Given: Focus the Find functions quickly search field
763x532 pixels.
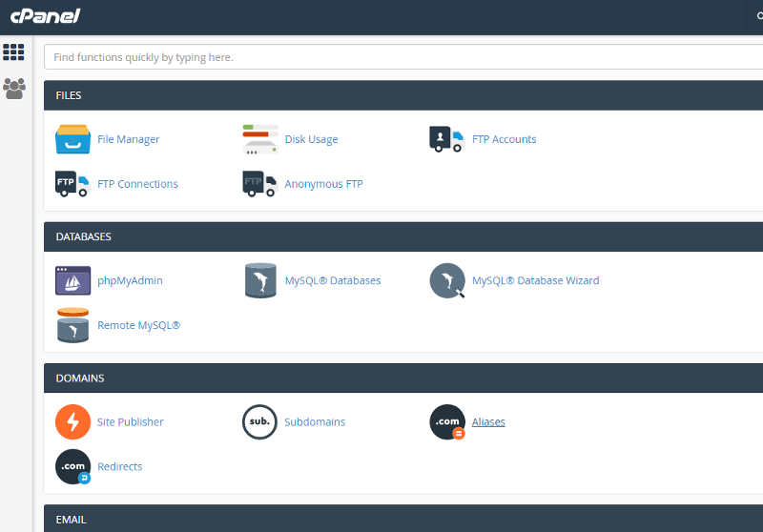Looking at the screenshot, I should coord(403,57).
